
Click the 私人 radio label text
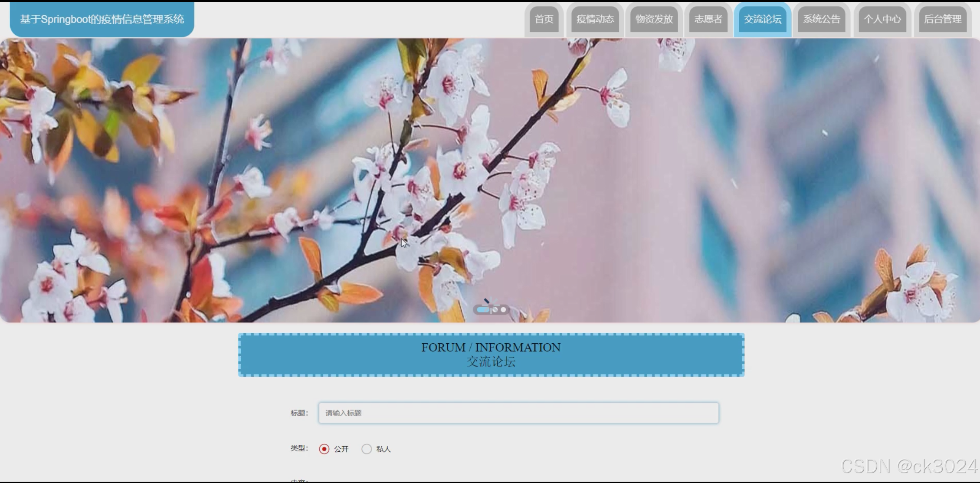coord(383,449)
